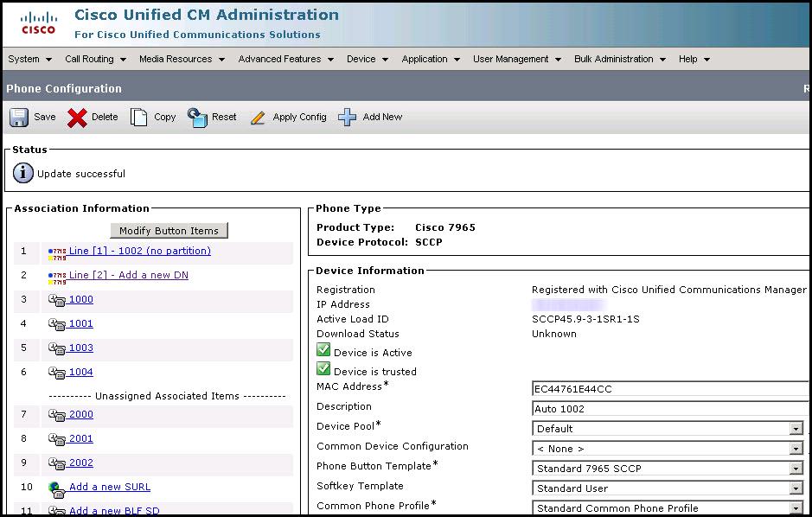Click Add a new SURL link
This screenshot has width=812, height=517.
110,487
